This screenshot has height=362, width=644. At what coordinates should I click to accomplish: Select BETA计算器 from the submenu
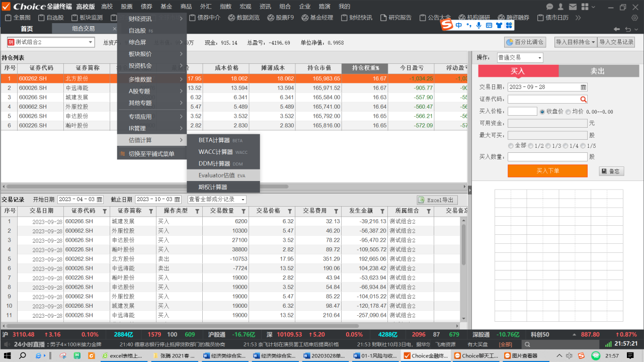[223, 140]
